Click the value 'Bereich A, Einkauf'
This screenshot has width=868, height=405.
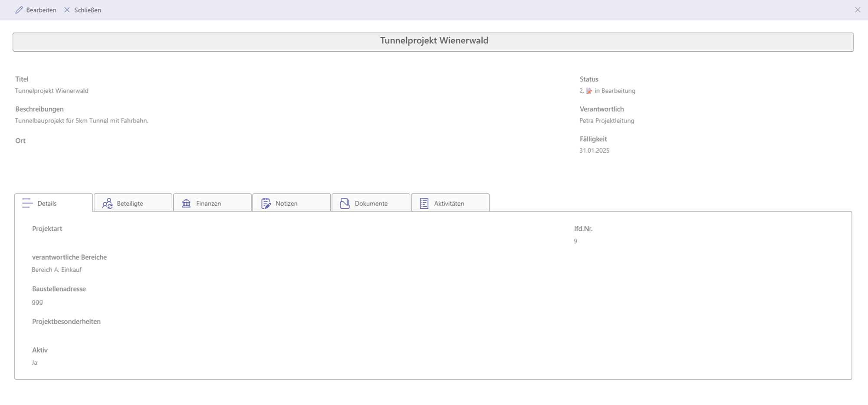57,270
